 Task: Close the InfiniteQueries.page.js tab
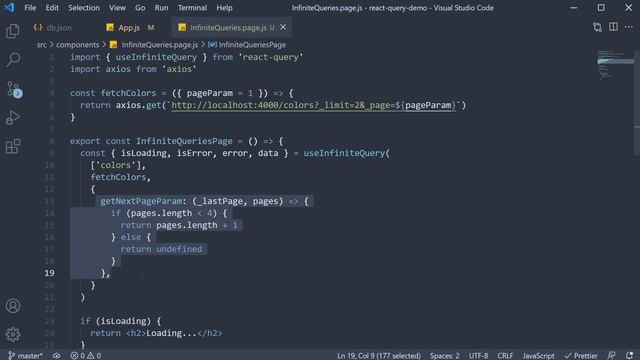pos(283,27)
